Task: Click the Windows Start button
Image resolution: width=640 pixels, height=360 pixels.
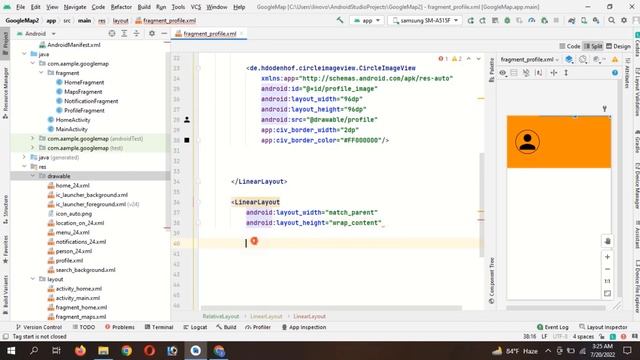Action: coord(11,351)
